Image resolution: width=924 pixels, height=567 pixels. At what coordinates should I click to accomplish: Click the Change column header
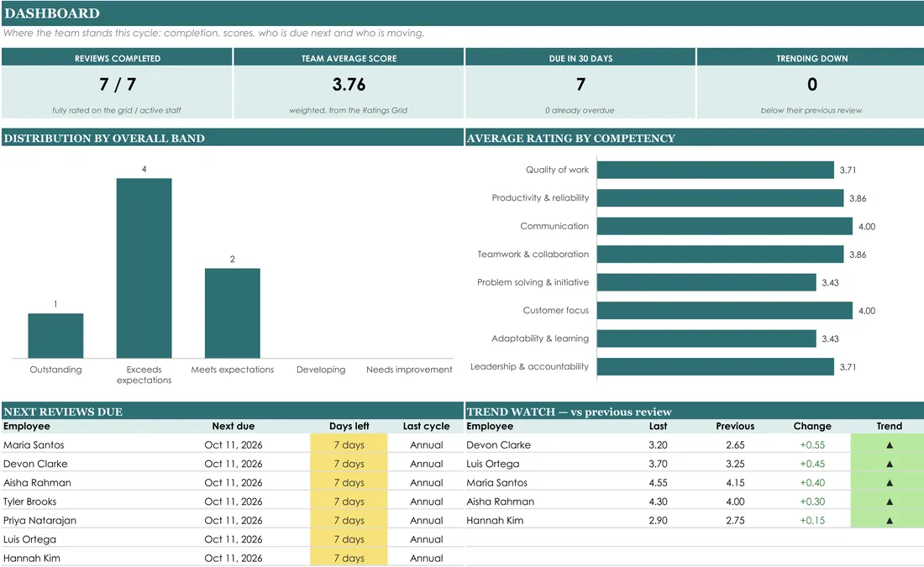[812, 426]
